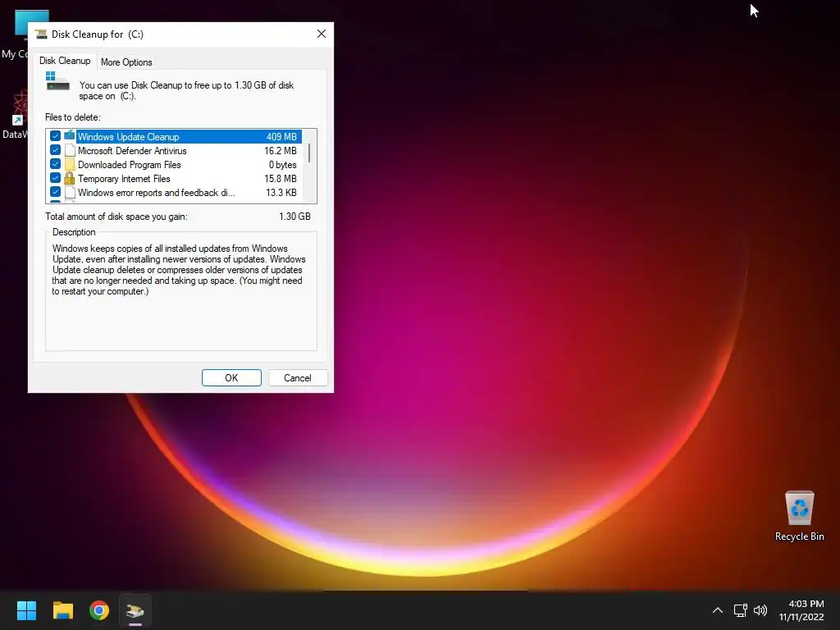
Task: Click the Microsoft Defender Antivirus file icon
Action: coord(70,151)
